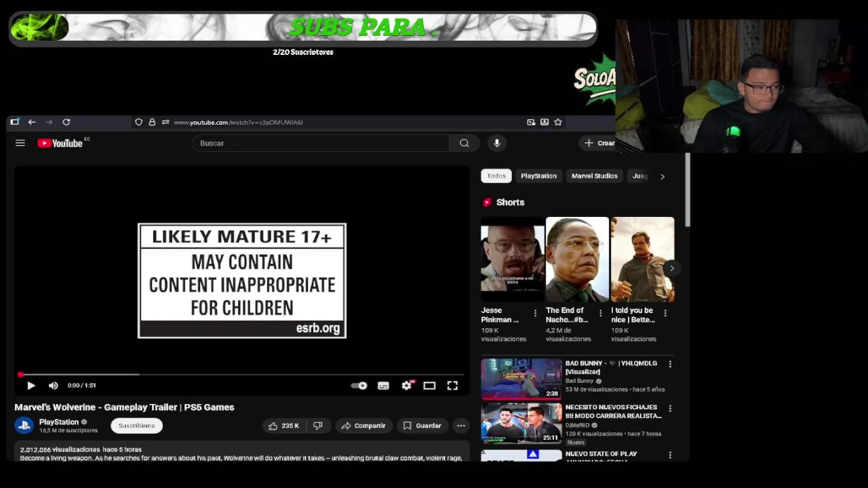Click the Guardar save button
Viewport: 868px width, 488px height.
[x=422, y=426]
